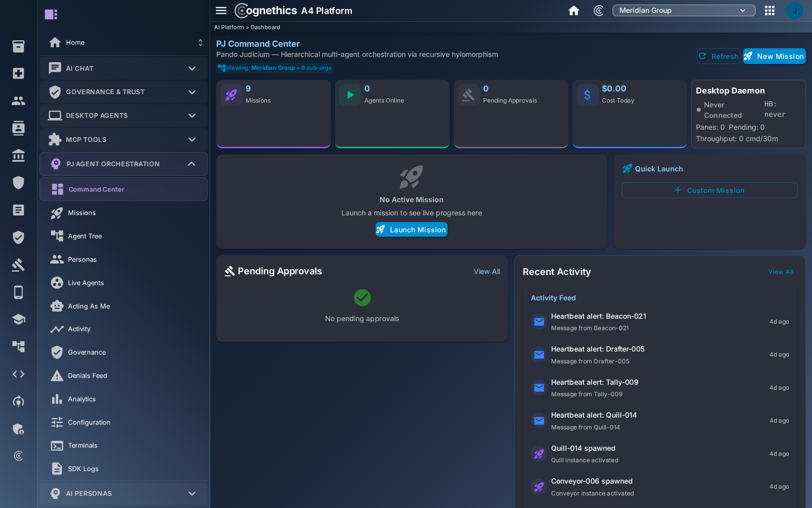Click the New Mission button
Image resolution: width=812 pixels, height=508 pixels.
click(x=774, y=56)
